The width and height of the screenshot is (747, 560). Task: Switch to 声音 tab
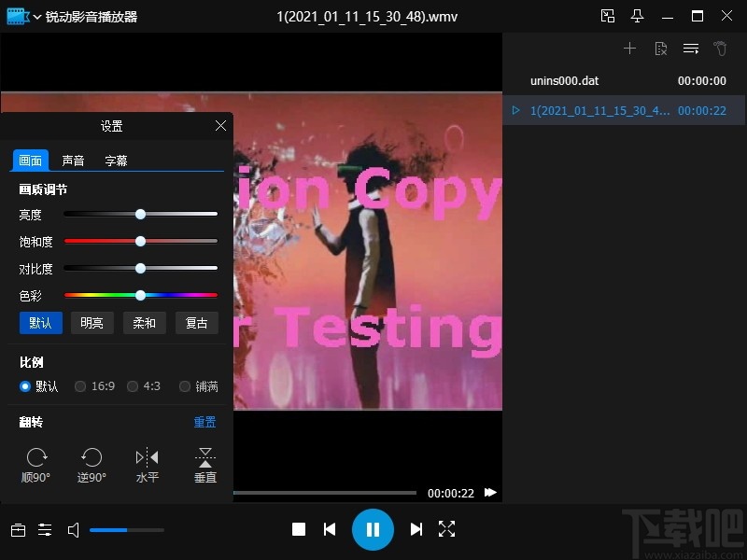tap(73, 161)
